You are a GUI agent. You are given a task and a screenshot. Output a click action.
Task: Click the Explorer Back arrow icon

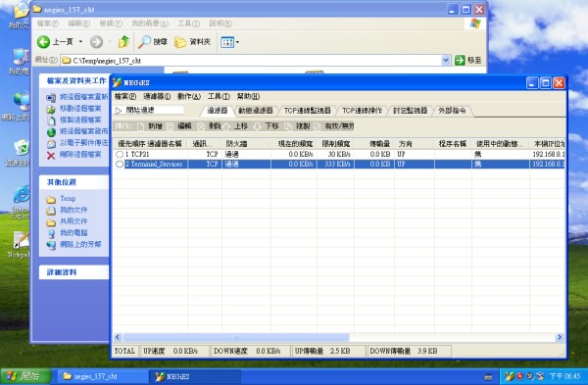[43, 42]
